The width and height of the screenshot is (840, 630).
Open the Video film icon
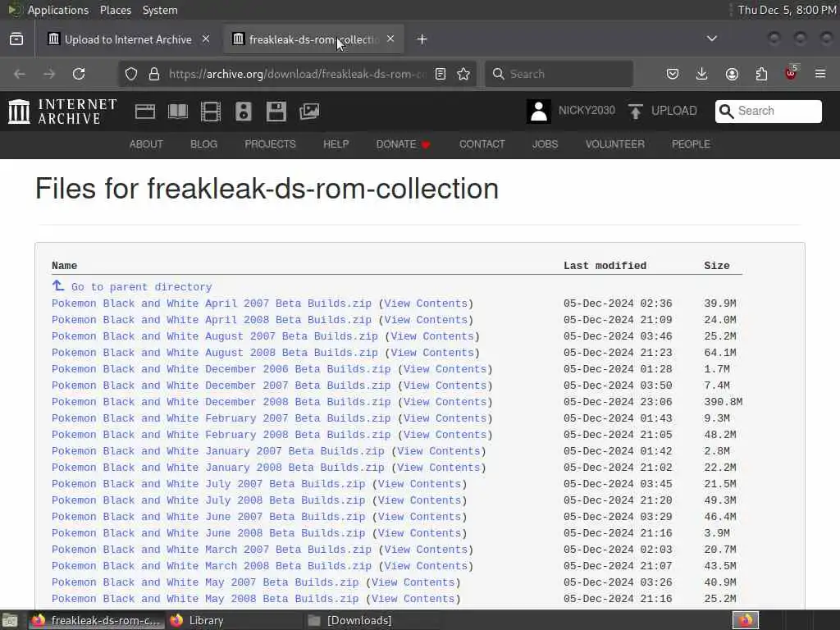[x=211, y=112]
